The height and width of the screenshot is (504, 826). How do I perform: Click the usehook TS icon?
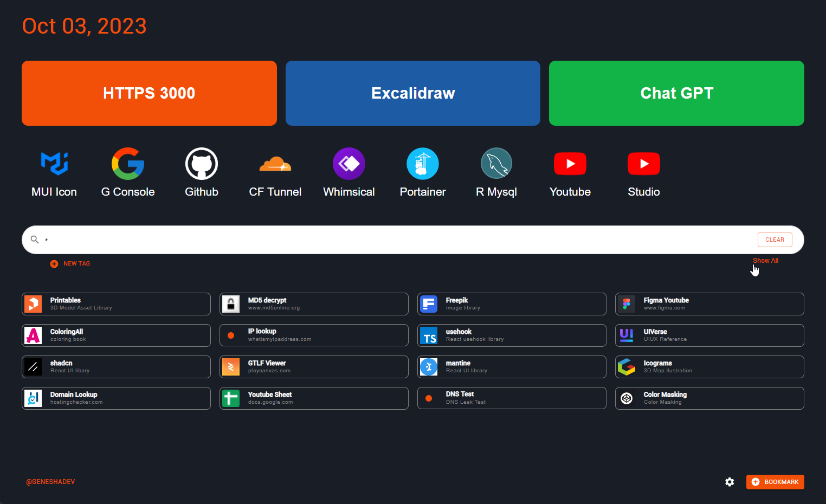429,335
